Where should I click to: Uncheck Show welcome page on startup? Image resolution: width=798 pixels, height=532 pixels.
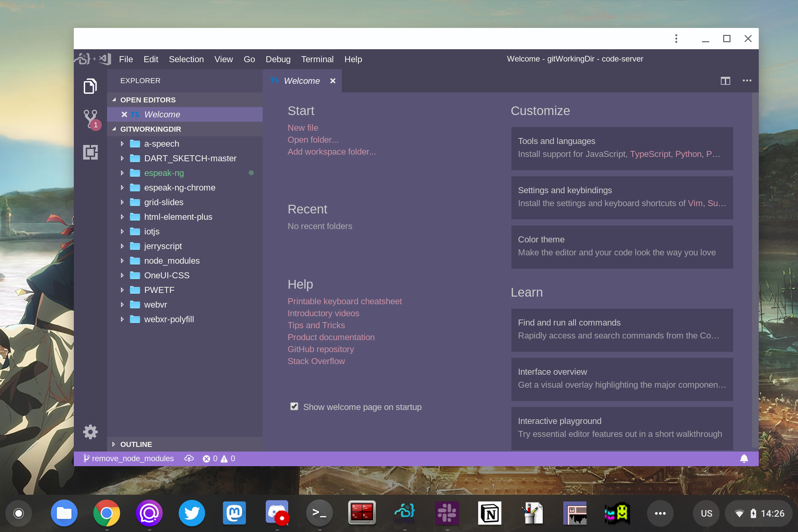click(x=294, y=406)
